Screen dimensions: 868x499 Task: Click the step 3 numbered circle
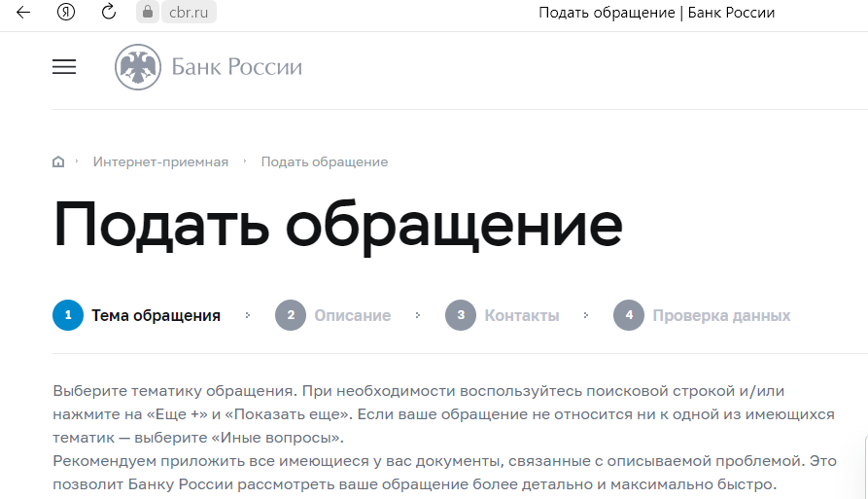click(461, 315)
